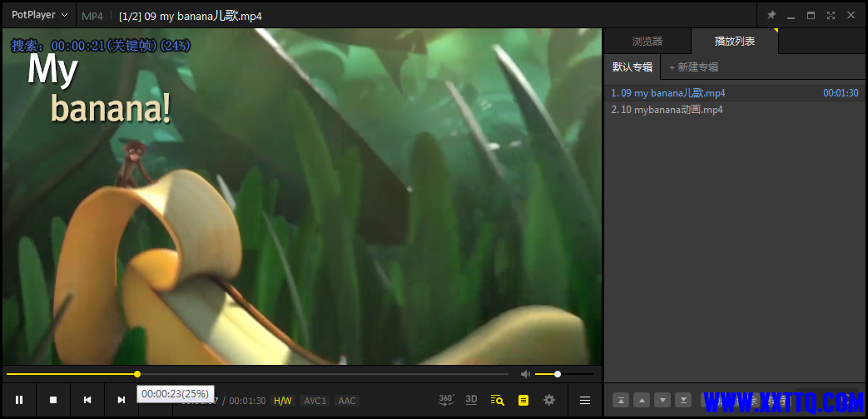The width and height of the screenshot is (868, 419).
Task: Click the video display area
Action: (x=302, y=196)
